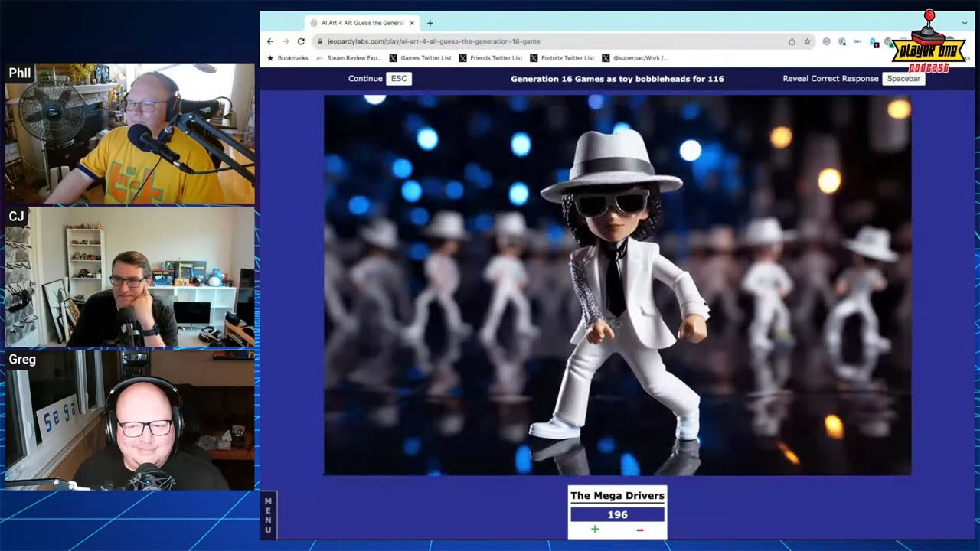
Task: Click the browser forward arrow
Action: [x=286, y=41]
